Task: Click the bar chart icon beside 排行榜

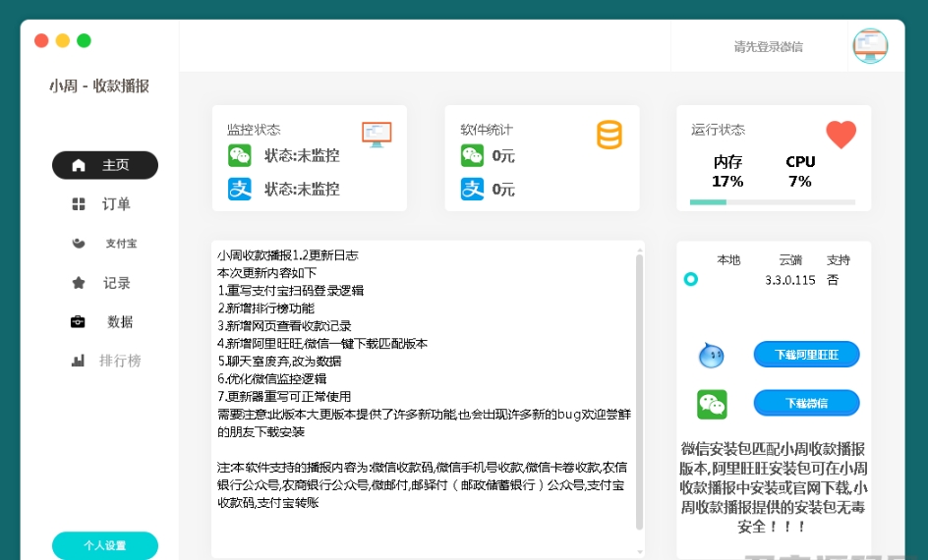Action: pyautogui.click(x=78, y=361)
